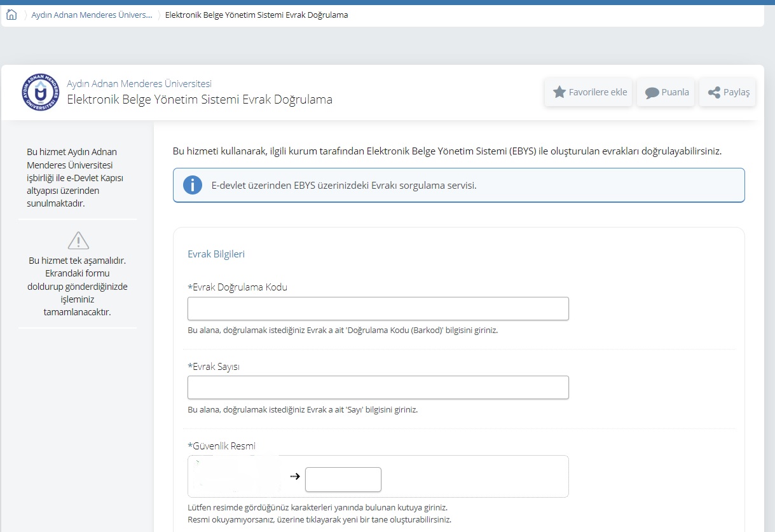The width and height of the screenshot is (775, 532).
Task: Open the university name link above the title
Action: (x=139, y=84)
